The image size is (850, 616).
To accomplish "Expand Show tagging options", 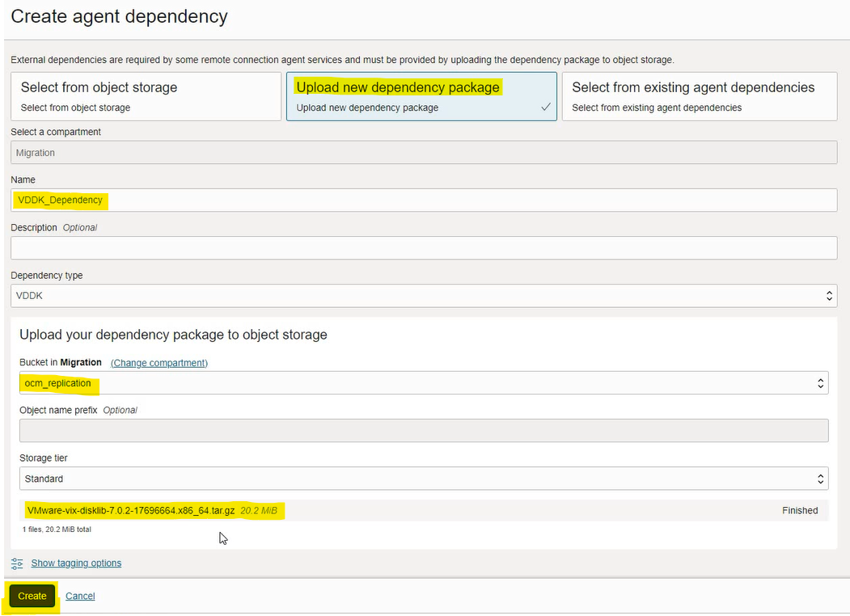I will (x=76, y=563).
